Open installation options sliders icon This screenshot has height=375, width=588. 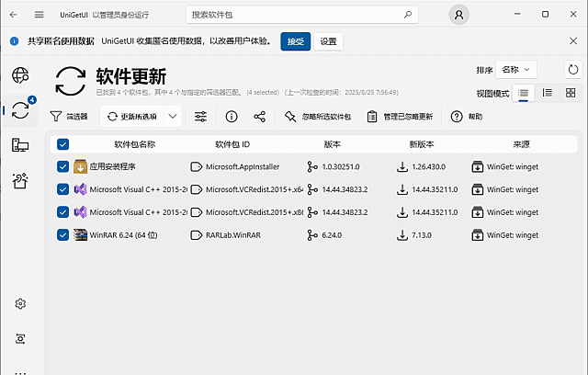200,116
